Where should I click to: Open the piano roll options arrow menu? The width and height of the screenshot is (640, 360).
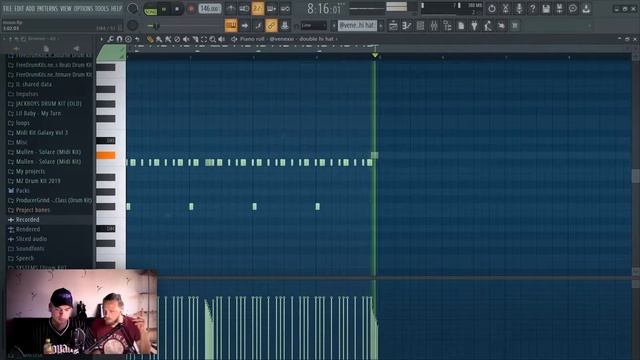[102, 39]
